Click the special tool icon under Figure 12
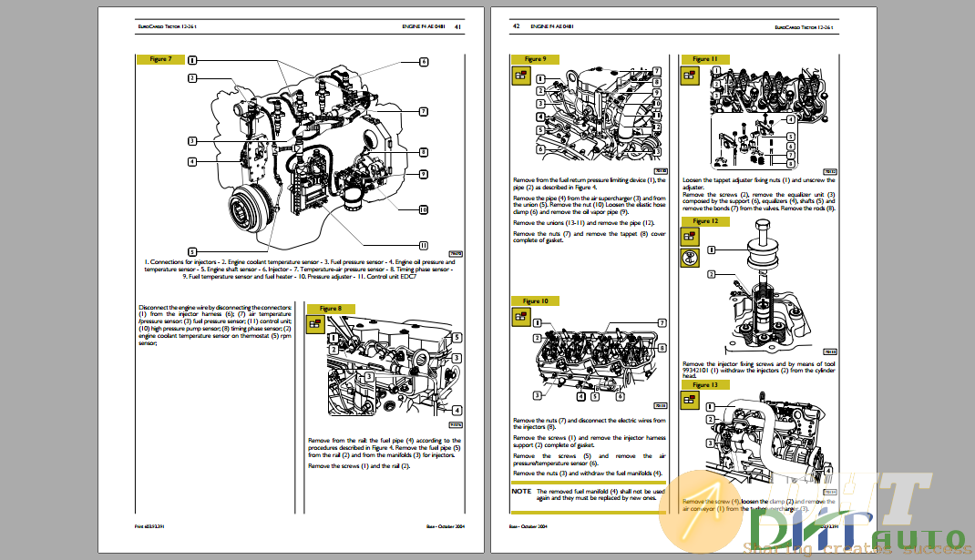Screen dimensions: 975x560 (690, 258)
